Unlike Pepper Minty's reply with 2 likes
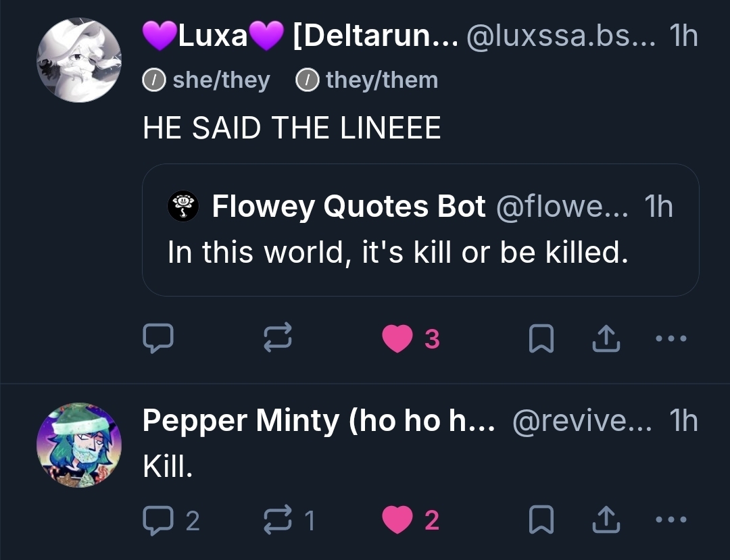730x560 pixels. pyautogui.click(x=397, y=520)
